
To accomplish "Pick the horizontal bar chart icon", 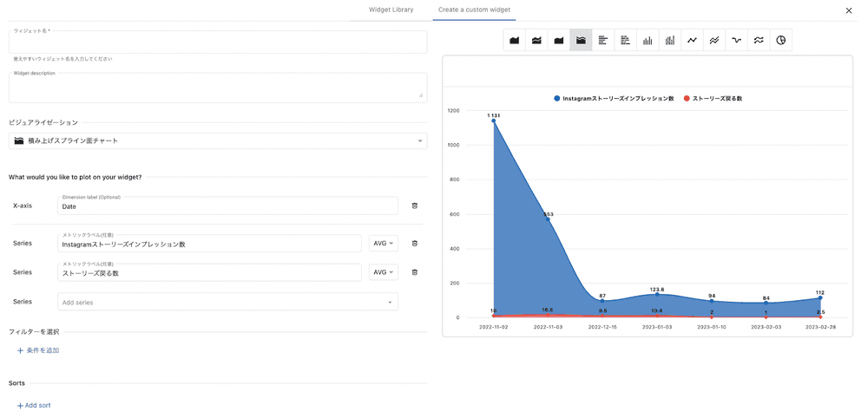I will point(603,40).
